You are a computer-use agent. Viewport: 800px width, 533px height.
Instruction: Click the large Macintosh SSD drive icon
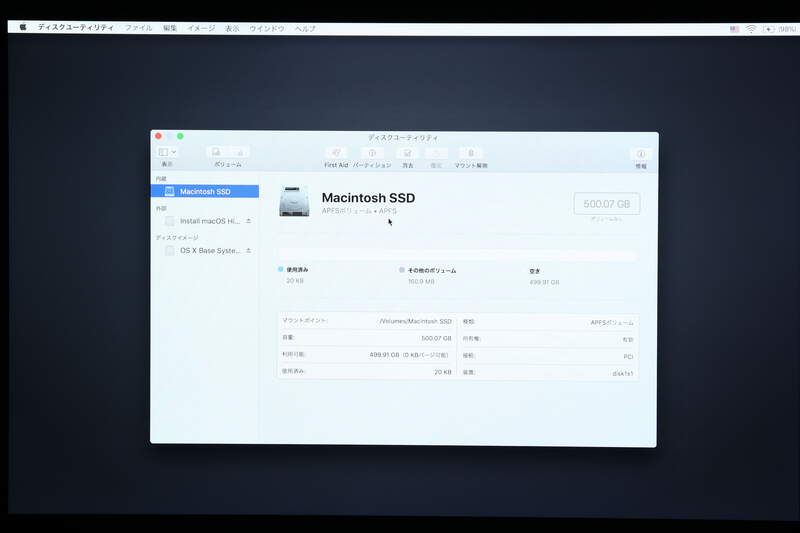(x=294, y=201)
